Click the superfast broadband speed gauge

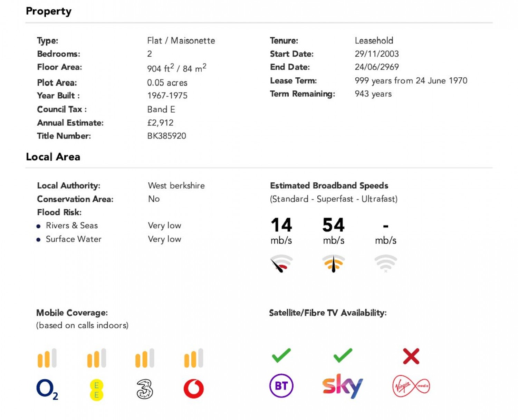coord(334,264)
